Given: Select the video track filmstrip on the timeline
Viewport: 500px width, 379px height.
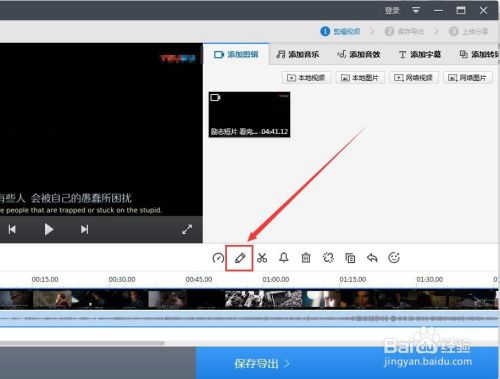Looking at the screenshot, I should (x=249, y=299).
